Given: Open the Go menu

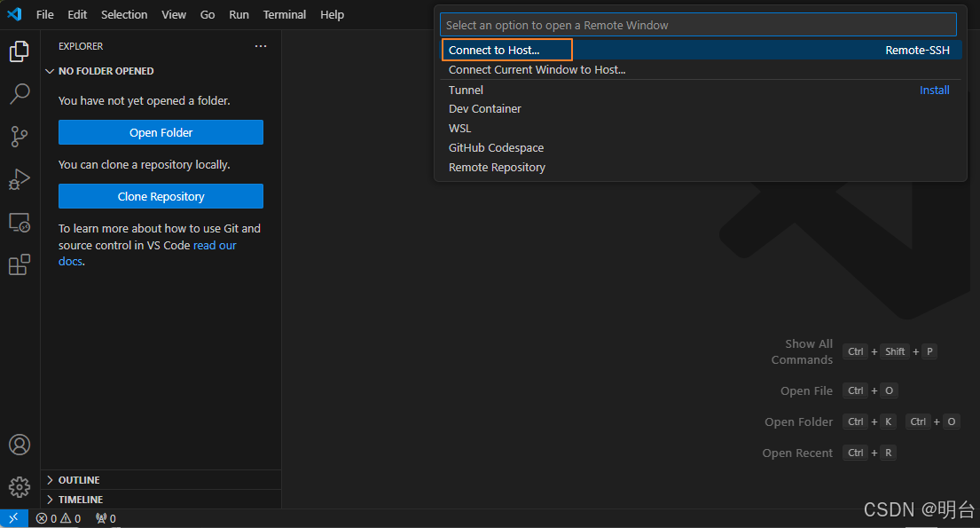Looking at the screenshot, I should tap(208, 14).
